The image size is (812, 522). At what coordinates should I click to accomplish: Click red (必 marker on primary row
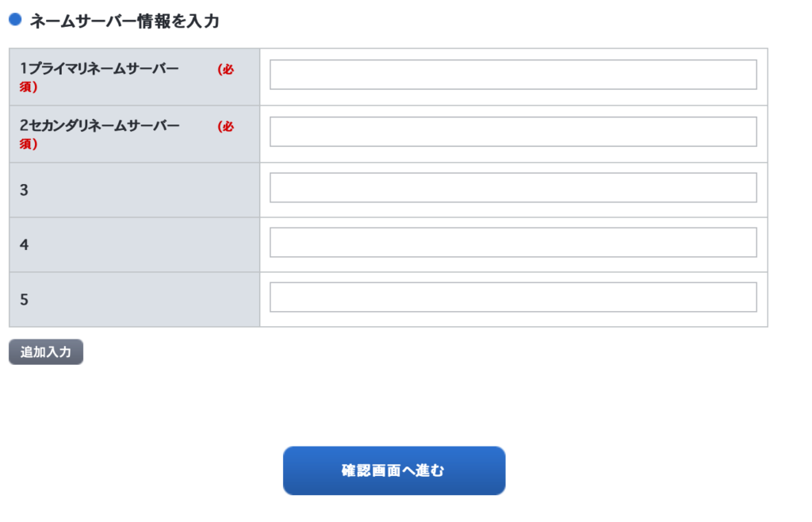pos(226,69)
